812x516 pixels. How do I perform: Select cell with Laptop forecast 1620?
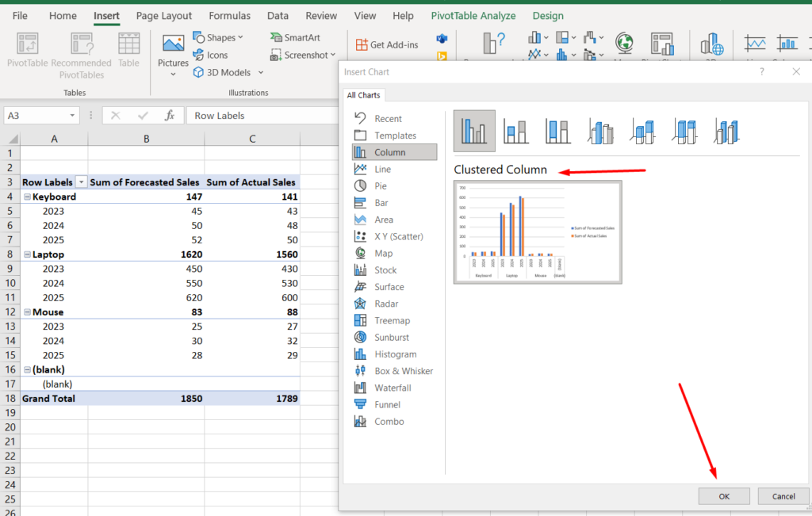[146, 254]
